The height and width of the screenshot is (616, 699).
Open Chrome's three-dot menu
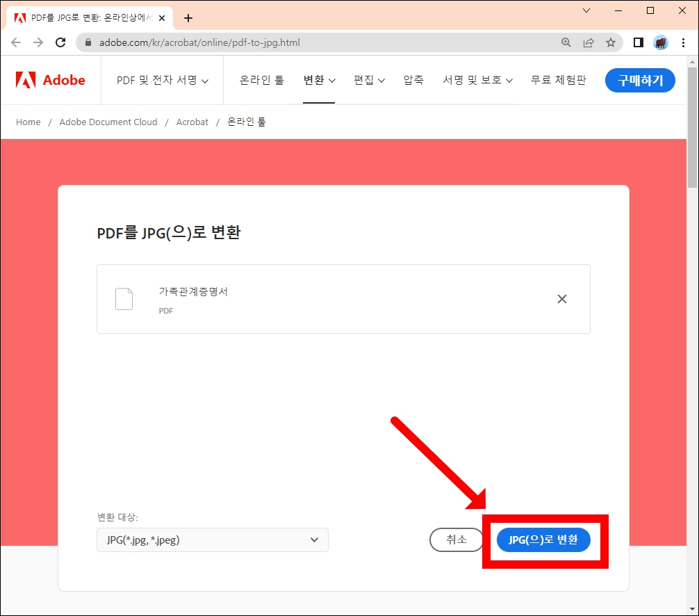[x=684, y=42]
